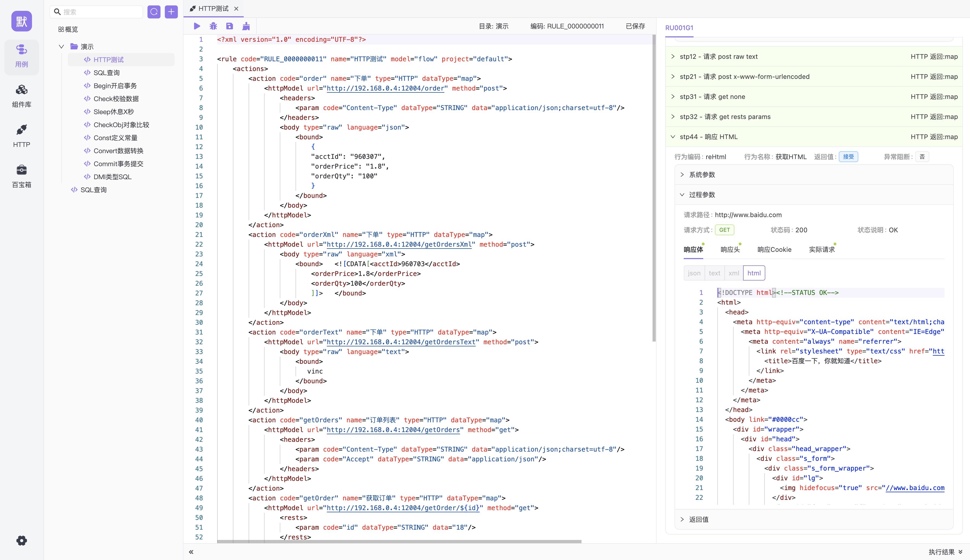Select the json response format option
Screen dimensions: 970x560
coord(694,273)
